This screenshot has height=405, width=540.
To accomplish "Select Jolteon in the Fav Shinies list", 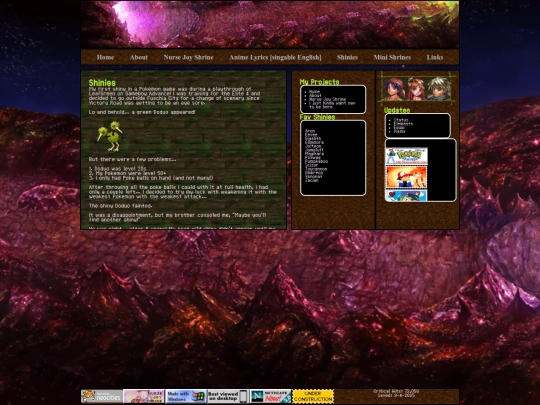I will (x=313, y=146).
